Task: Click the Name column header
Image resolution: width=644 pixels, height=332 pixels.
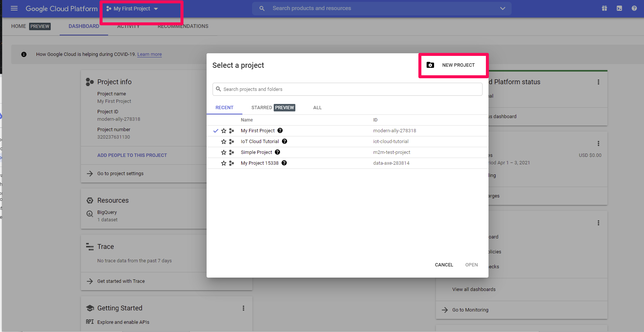Action: click(x=247, y=120)
